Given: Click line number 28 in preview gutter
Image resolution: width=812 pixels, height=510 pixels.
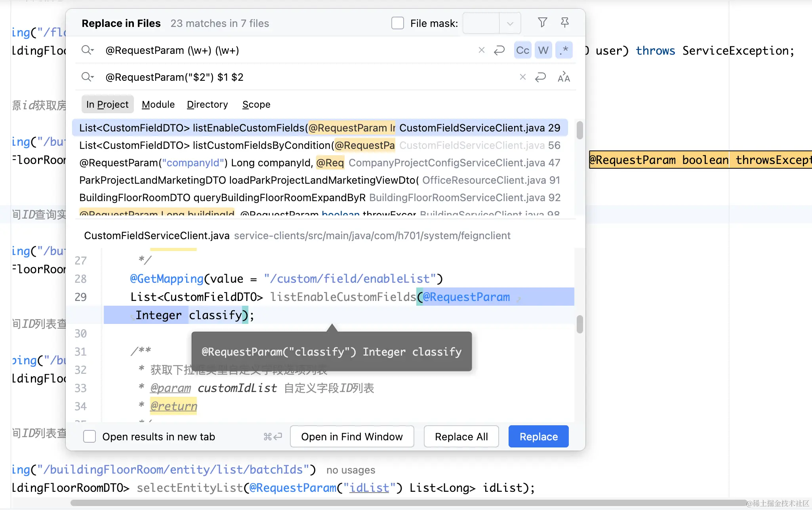Looking at the screenshot, I should (80, 279).
